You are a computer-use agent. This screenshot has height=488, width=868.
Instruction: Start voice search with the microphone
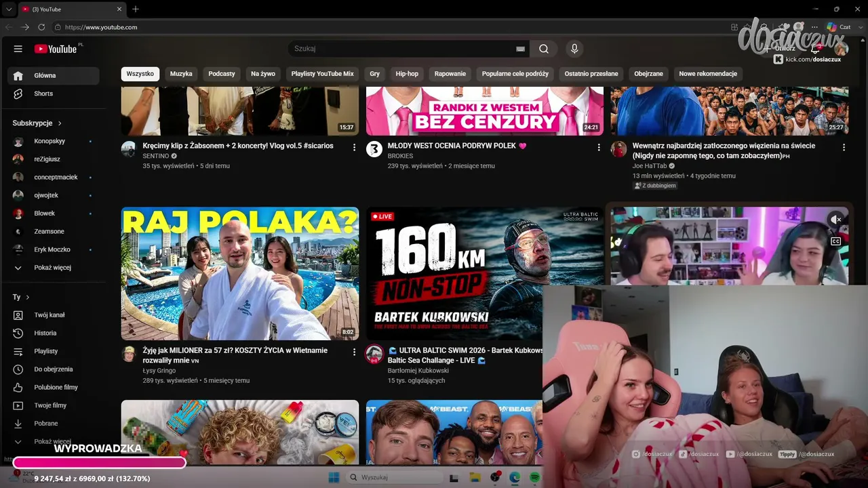coord(574,49)
